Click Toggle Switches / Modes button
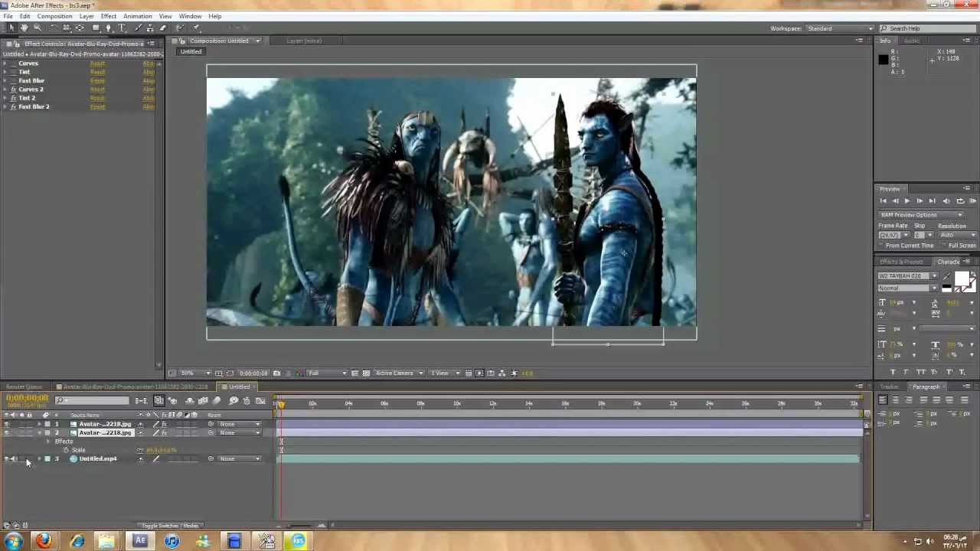Screen dimensions: 980x551 coord(170,526)
